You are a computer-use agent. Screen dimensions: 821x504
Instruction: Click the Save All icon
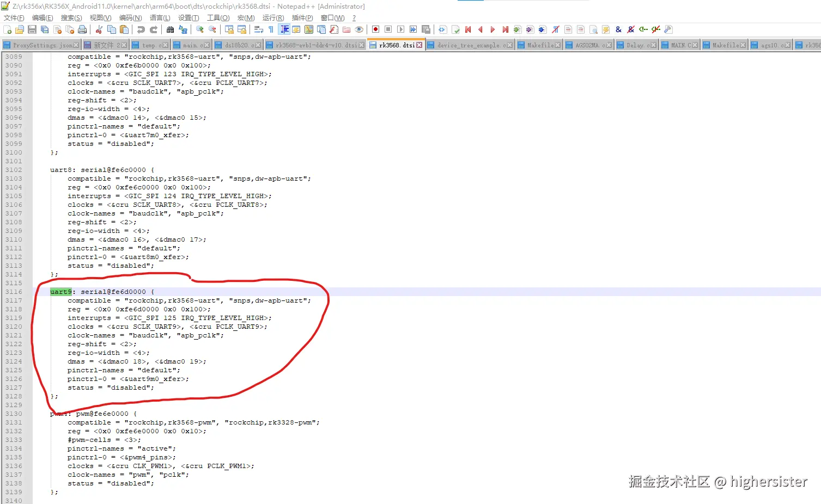pyautogui.click(x=45, y=29)
